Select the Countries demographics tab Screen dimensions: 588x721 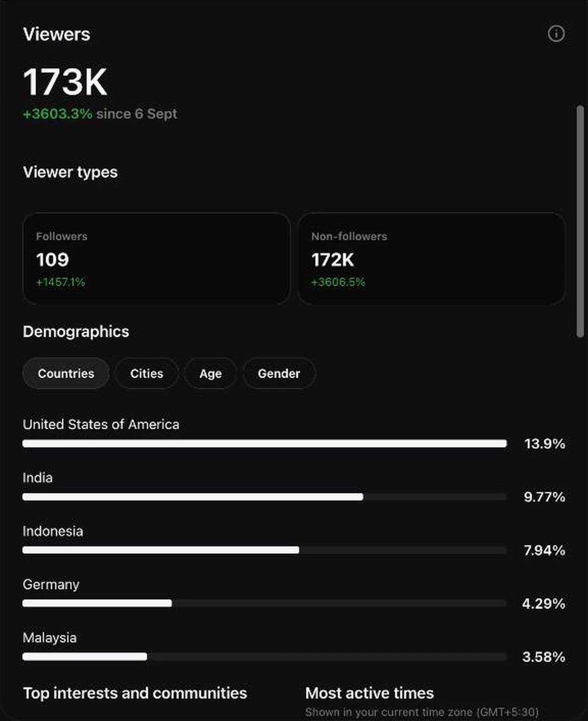pyautogui.click(x=66, y=373)
